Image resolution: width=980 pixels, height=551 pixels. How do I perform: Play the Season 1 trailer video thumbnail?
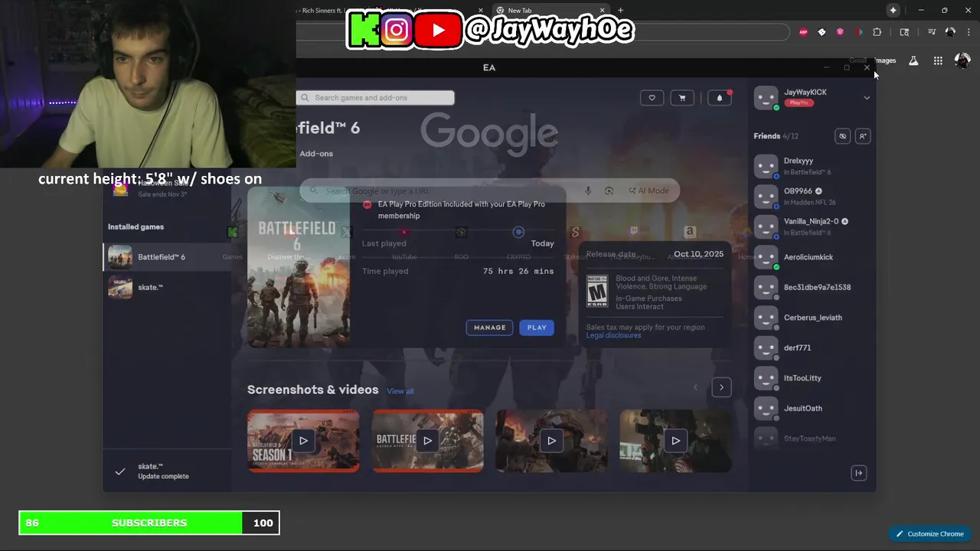[303, 441]
